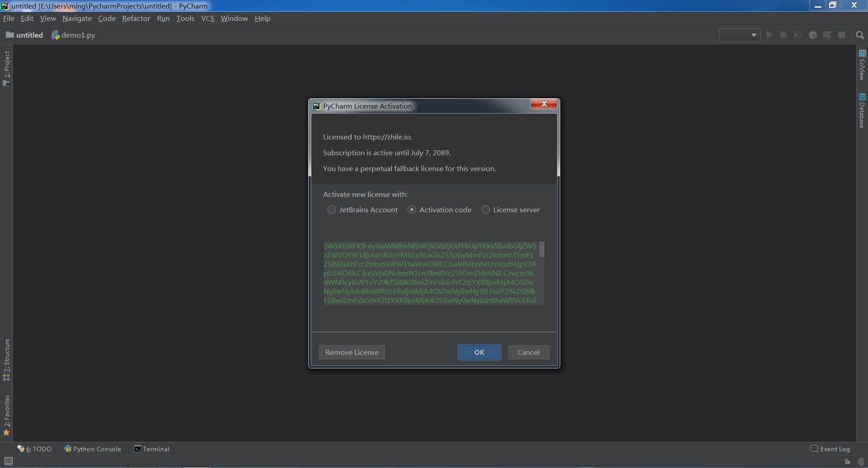The width and height of the screenshot is (868, 468).
Task: Open the Database side panel
Action: point(862,111)
